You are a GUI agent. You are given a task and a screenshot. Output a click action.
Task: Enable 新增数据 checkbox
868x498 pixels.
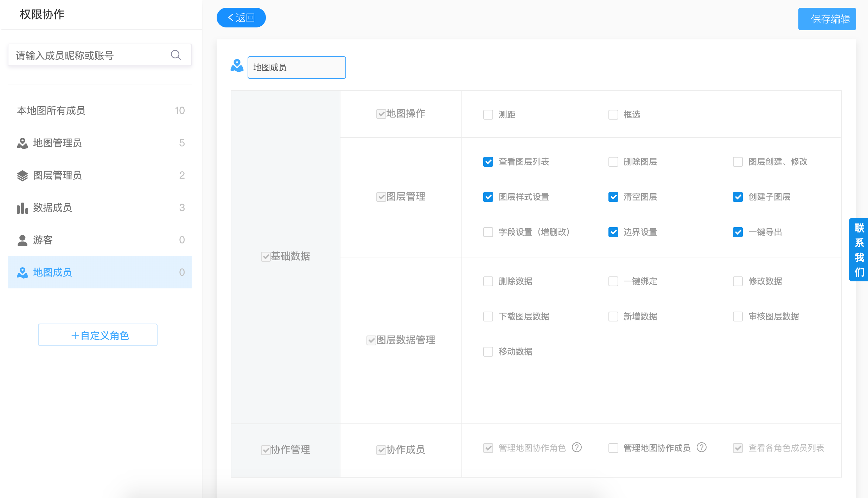point(613,317)
